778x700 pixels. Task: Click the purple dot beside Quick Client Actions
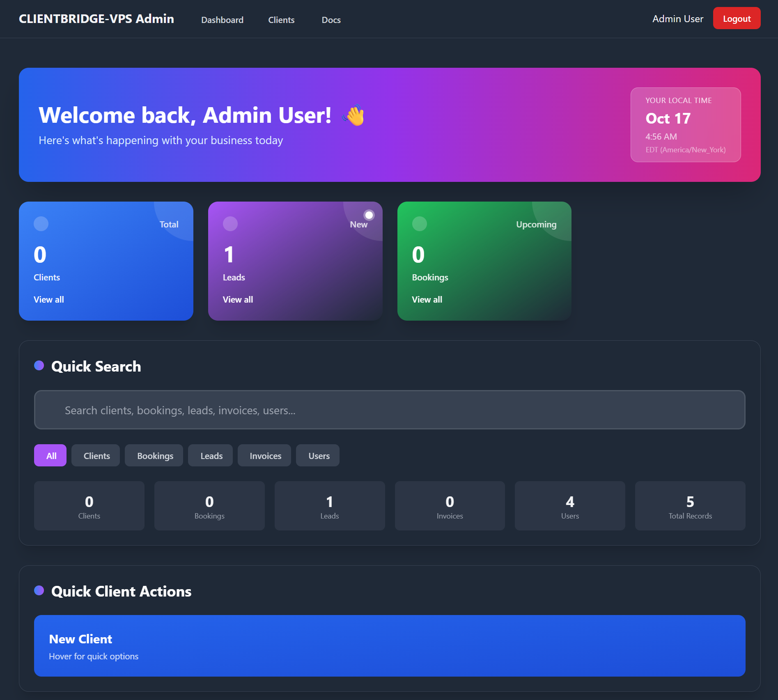coord(39,591)
